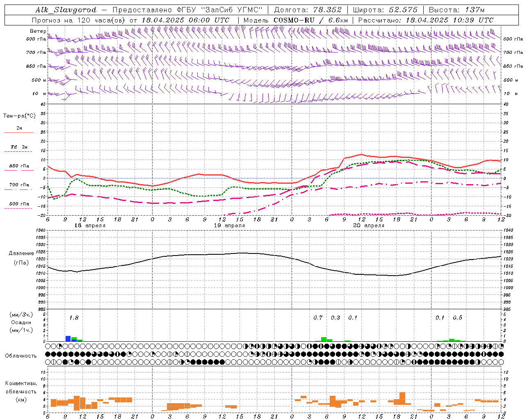Click the 20 апреля date label
525x420 pixels.
pos(369,226)
